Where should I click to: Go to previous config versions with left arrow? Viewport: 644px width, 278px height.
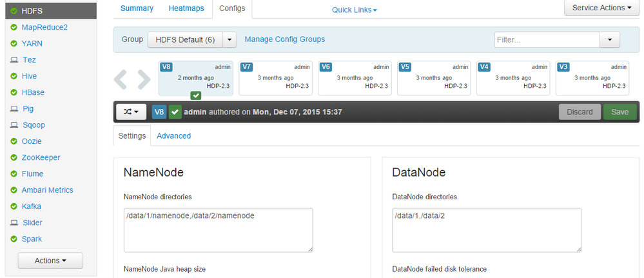pyautogui.click(x=121, y=80)
